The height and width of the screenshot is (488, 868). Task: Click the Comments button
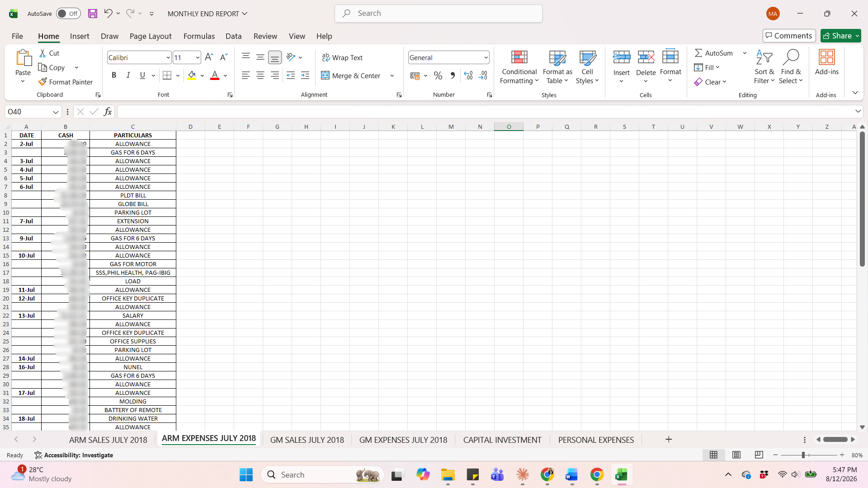click(789, 36)
